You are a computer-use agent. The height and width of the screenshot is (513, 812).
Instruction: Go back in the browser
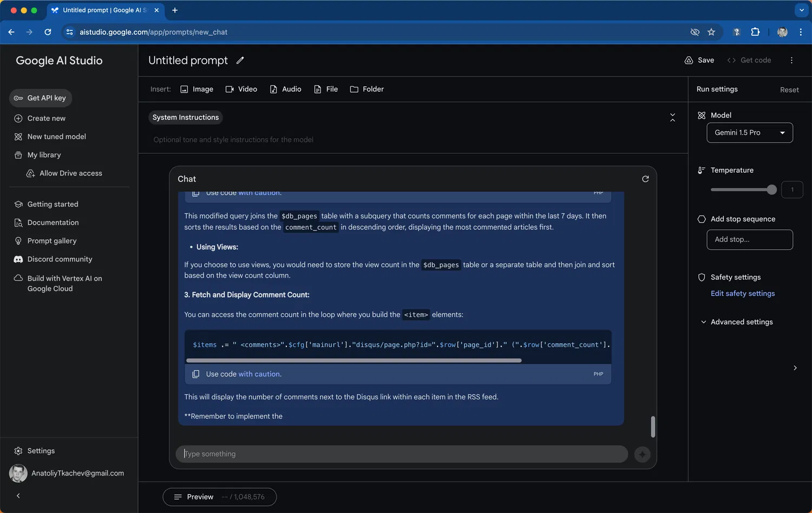11,33
